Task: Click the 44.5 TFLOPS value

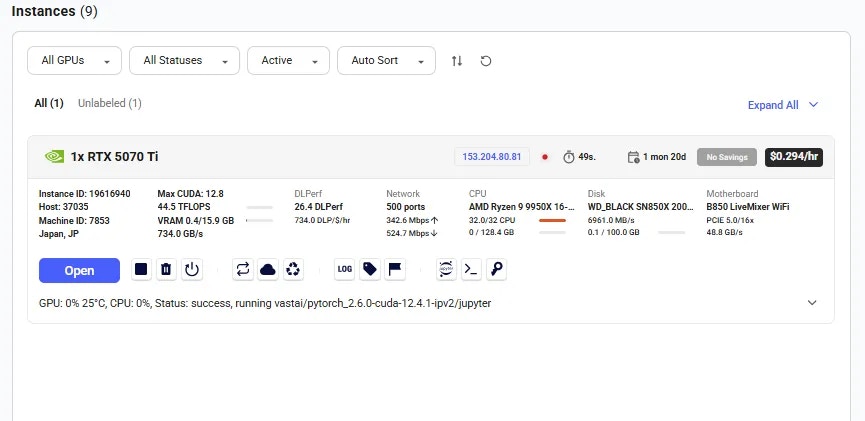Action: pos(185,207)
